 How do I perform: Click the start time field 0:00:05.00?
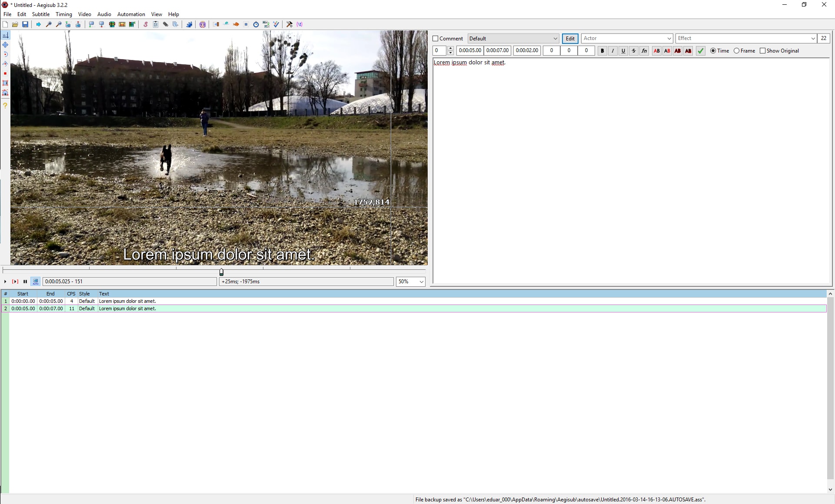click(x=470, y=50)
